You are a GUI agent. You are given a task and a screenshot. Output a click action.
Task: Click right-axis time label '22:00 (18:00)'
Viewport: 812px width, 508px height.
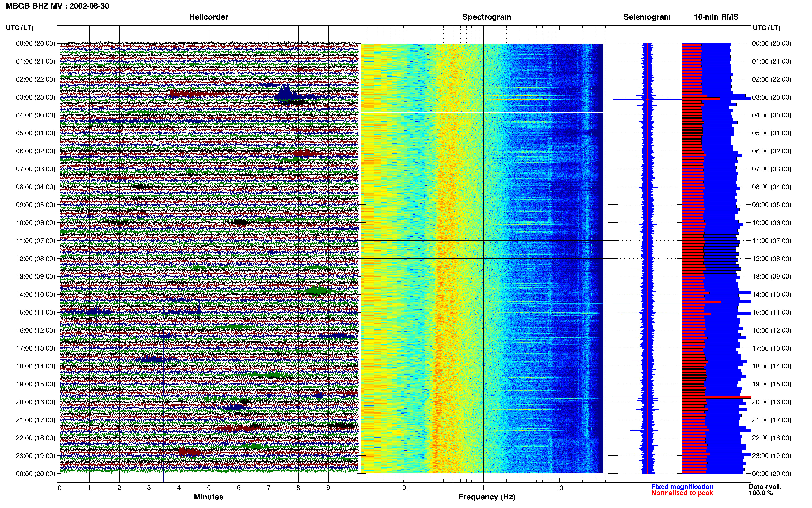(772, 438)
